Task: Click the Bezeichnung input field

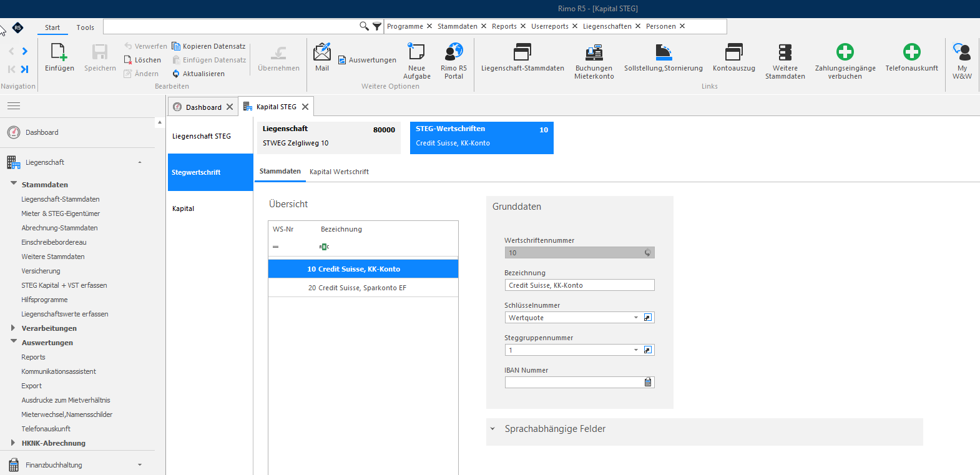Action: tap(579, 285)
